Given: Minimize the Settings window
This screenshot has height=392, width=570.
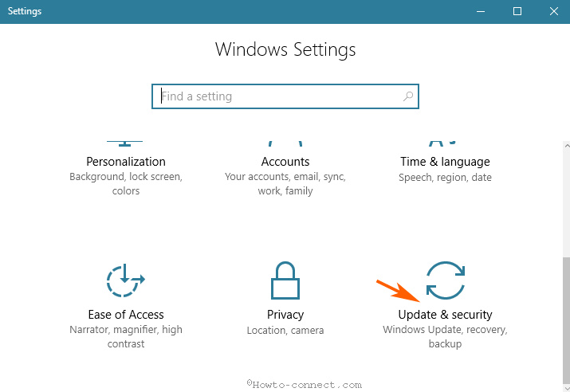Looking at the screenshot, I should coord(480,11).
